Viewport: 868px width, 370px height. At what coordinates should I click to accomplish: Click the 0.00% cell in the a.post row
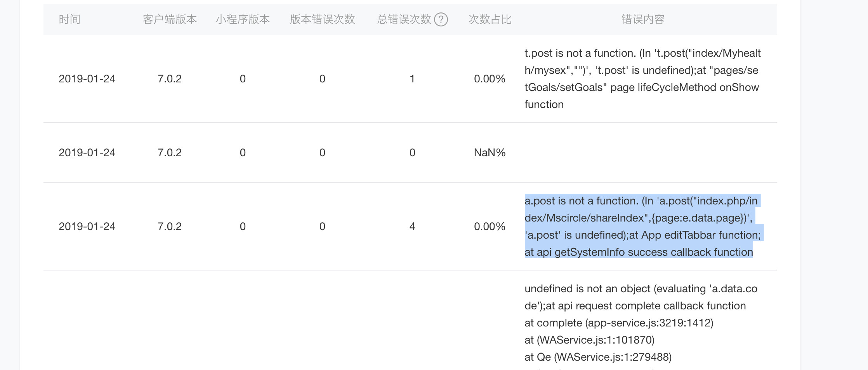[490, 227]
